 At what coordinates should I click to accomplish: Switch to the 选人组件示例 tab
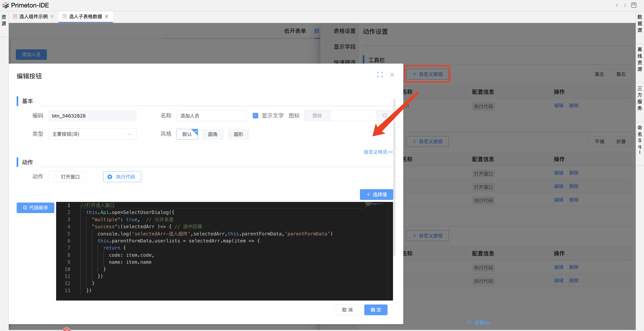(x=33, y=16)
